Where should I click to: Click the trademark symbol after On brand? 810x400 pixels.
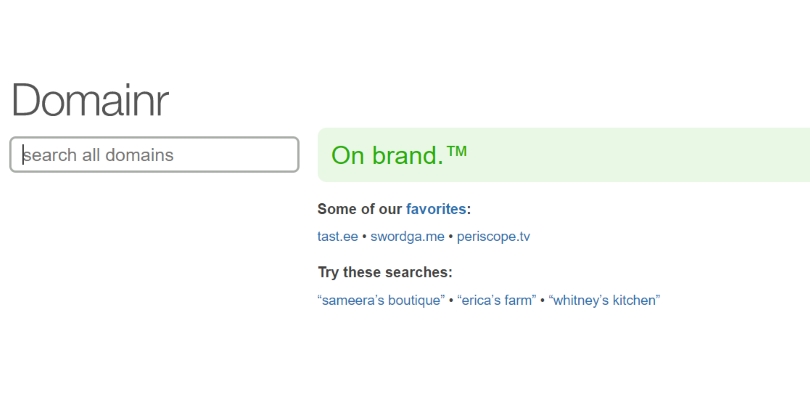456,152
